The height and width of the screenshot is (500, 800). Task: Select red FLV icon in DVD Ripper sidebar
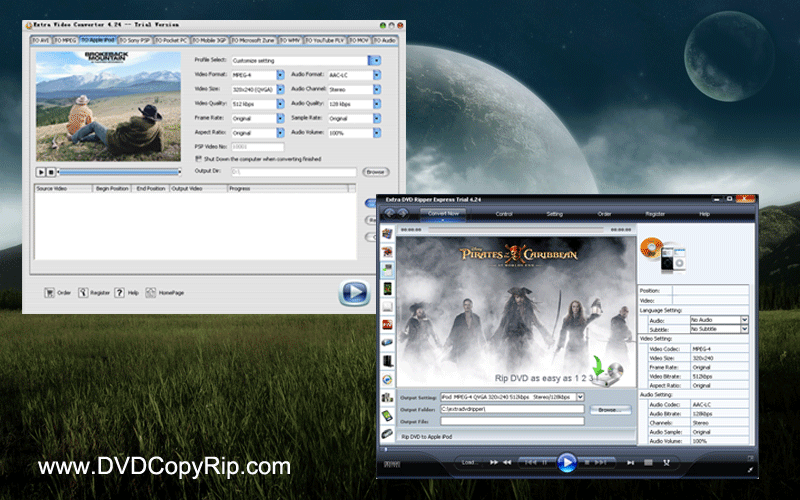click(387, 324)
